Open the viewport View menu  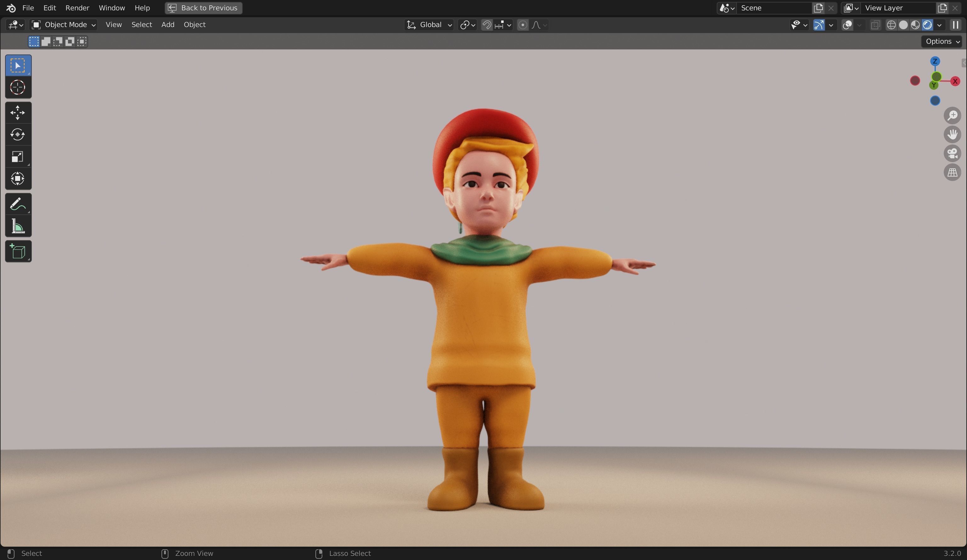click(114, 25)
